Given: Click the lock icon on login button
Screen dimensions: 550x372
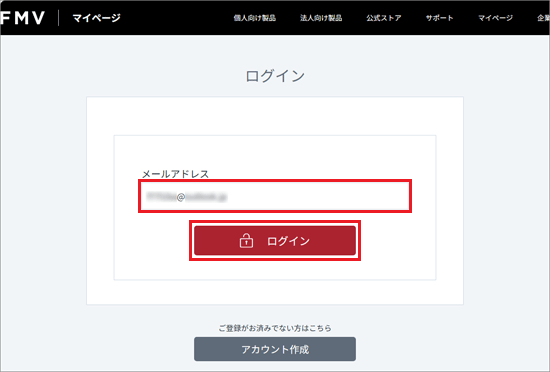Looking at the screenshot, I should [246, 241].
